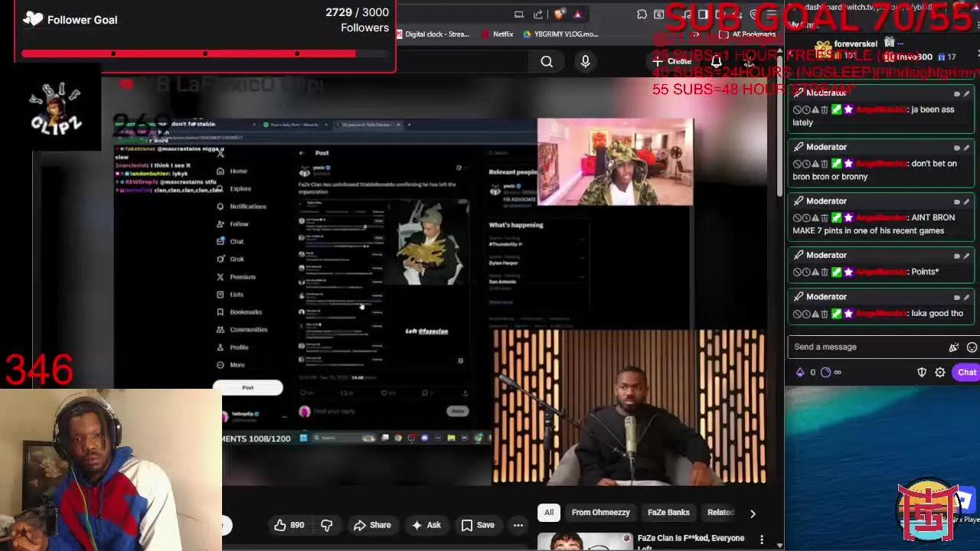This screenshot has height=551, width=980.
Task: Show more filter chips with arrow
Action: [753, 514]
